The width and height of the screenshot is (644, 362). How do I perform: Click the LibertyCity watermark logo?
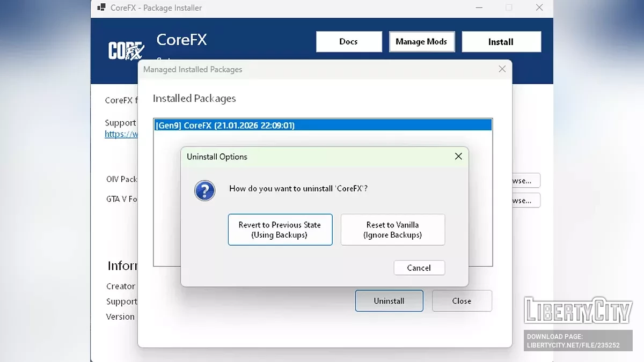(x=578, y=311)
